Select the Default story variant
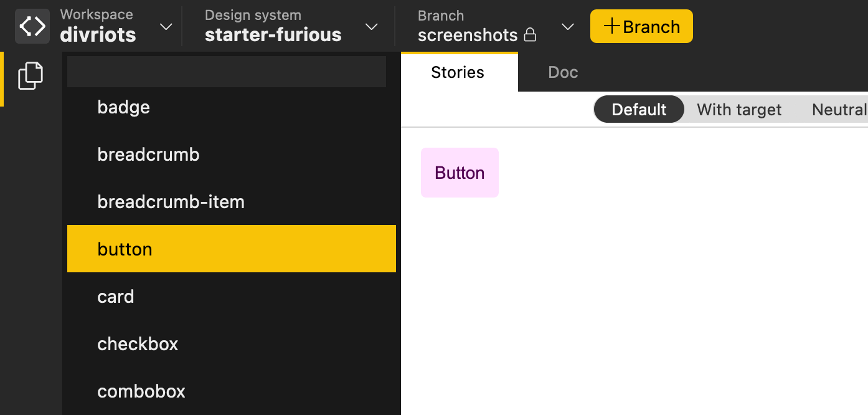868x415 pixels. (x=639, y=110)
